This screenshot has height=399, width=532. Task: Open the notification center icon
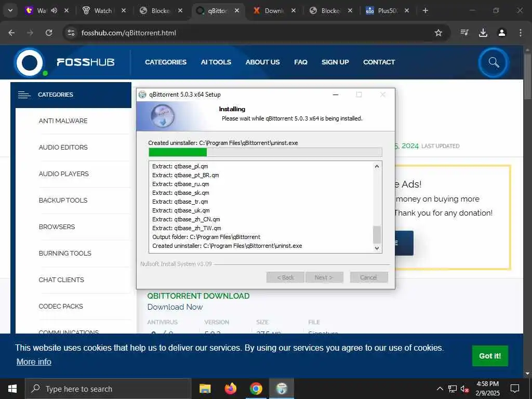(515, 389)
